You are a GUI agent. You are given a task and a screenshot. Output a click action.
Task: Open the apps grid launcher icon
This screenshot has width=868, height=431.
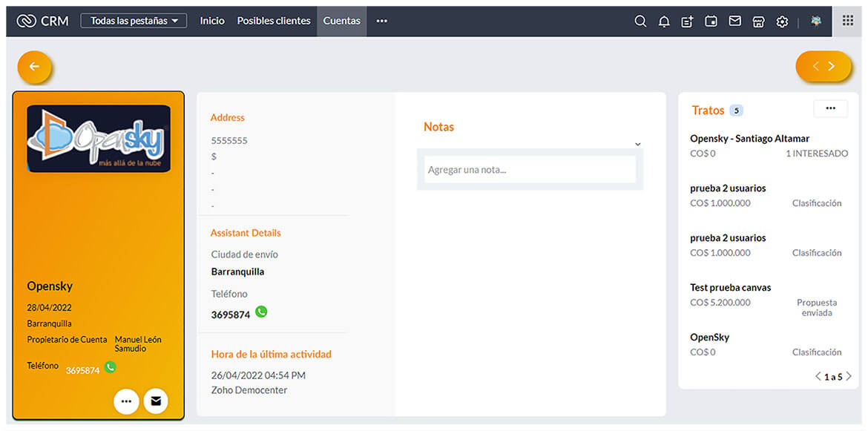tap(847, 21)
